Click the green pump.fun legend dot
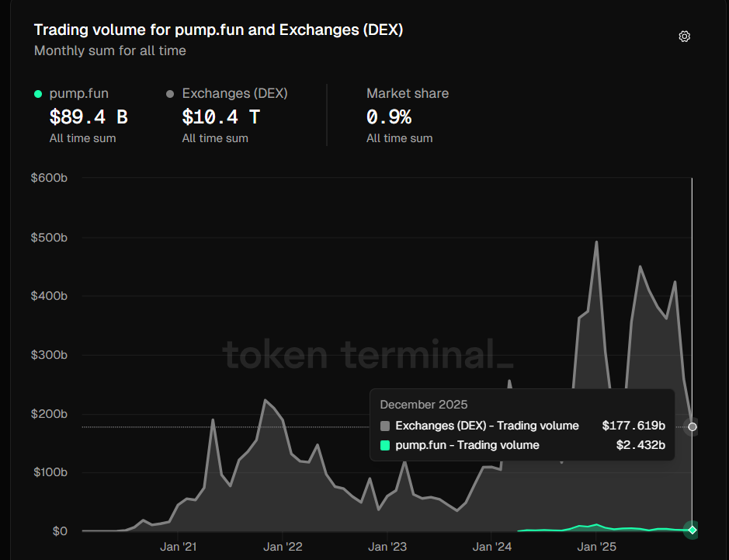The height and width of the screenshot is (560, 729). pyautogui.click(x=38, y=94)
